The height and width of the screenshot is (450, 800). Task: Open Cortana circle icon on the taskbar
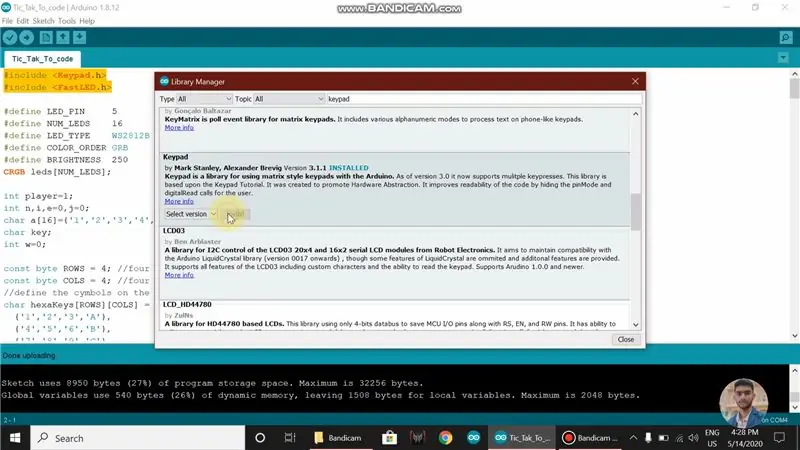(x=260, y=438)
